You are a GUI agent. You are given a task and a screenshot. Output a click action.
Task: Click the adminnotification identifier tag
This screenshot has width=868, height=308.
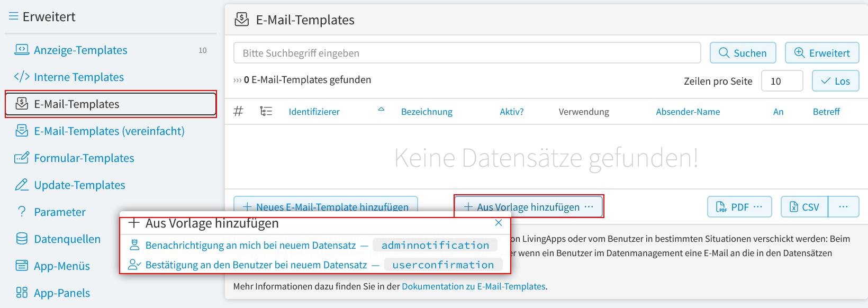click(435, 245)
